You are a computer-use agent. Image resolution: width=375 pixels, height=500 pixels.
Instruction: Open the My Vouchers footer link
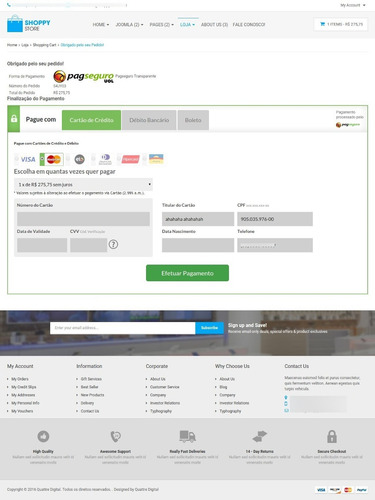22,411
